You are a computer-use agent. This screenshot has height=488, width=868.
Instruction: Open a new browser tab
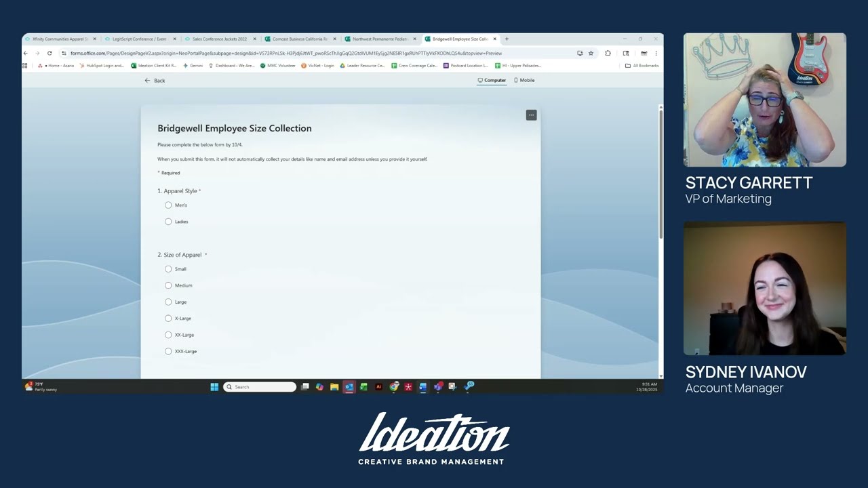pos(507,39)
